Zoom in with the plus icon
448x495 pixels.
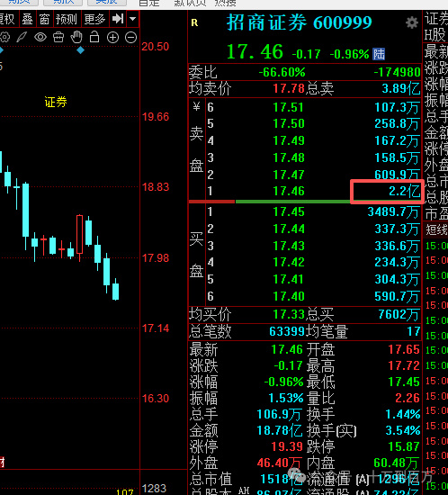point(112,38)
